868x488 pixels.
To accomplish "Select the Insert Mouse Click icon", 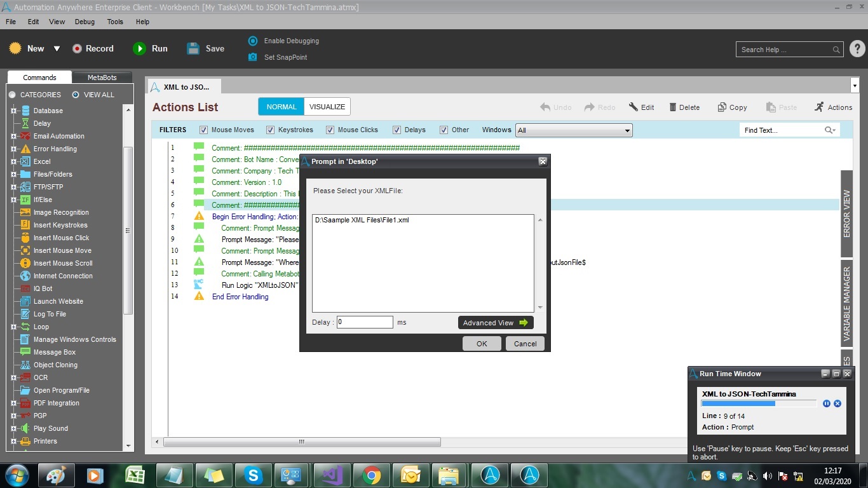I will [x=25, y=238].
